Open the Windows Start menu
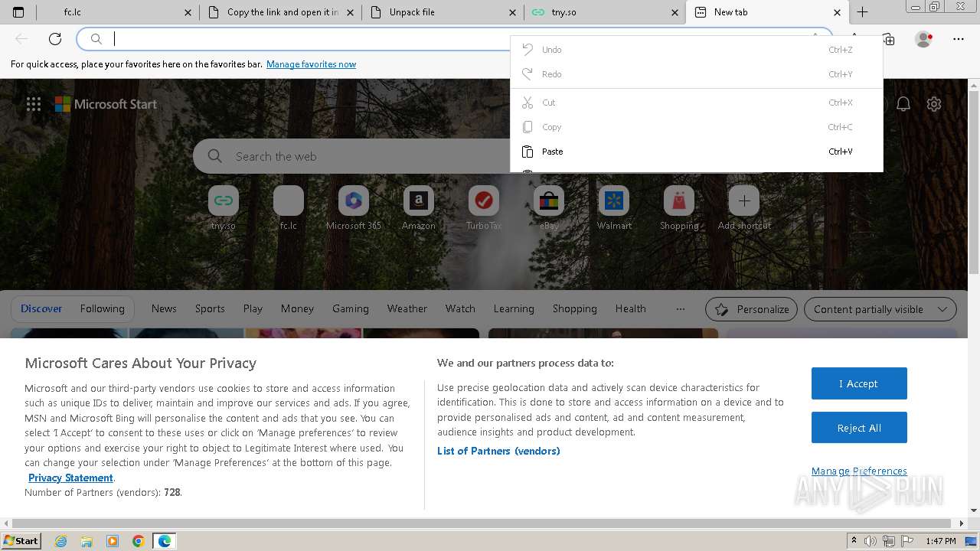Image resolution: width=980 pixels, height=551 pixels. (x=21, y=541)
